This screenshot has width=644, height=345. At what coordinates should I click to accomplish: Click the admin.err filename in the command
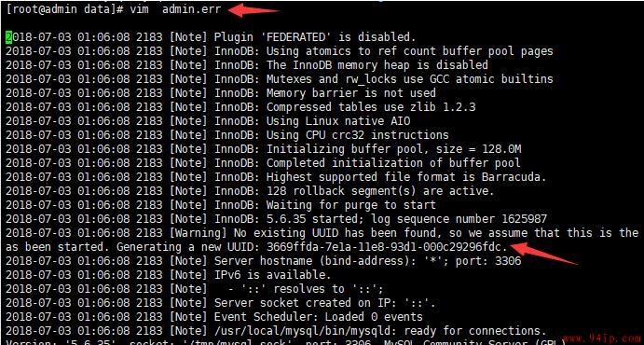(x=191, y=9)
